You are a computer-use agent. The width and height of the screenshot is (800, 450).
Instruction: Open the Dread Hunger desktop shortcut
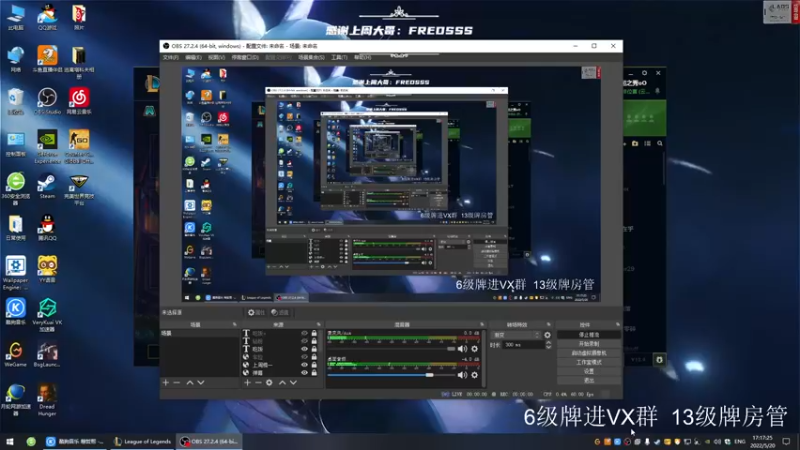click(x=47, y=399)
